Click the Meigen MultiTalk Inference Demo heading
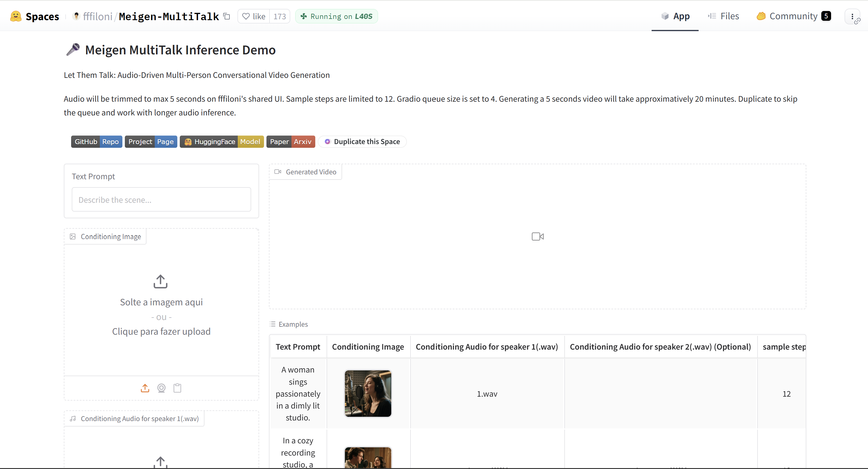This screenshot has width=868, height=469. tap(180, 50)
